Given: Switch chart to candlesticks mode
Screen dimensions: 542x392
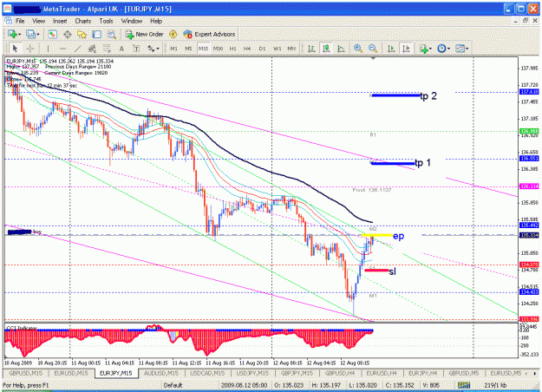Looking at the screenshot, I should pos(326,49).
